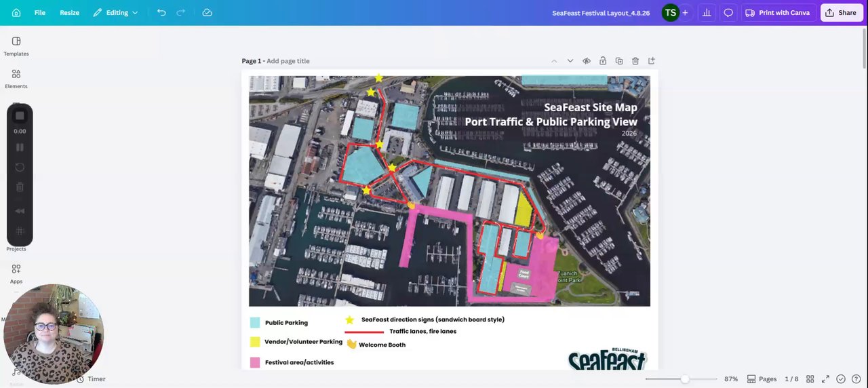Select the Vendor/Volunteer Parking legend label
The width and height of the screenshot is (868, 388).
pos(303,342)
